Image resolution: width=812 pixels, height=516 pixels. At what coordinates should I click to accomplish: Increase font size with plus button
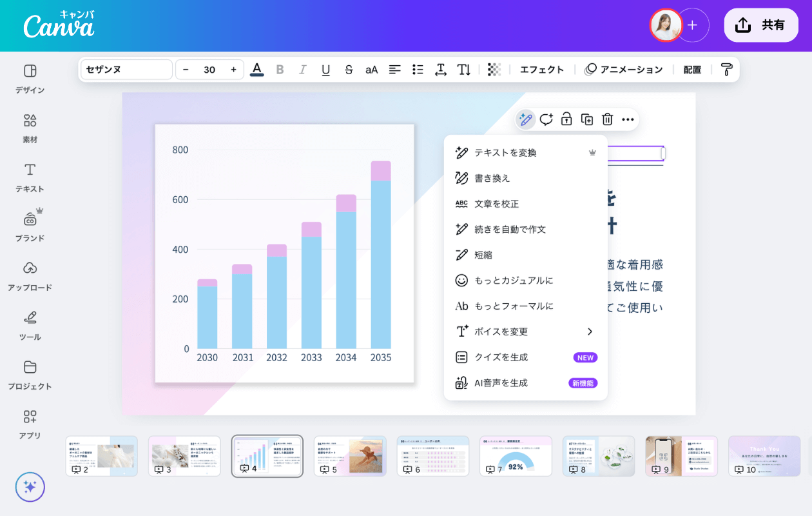(233, 70)
